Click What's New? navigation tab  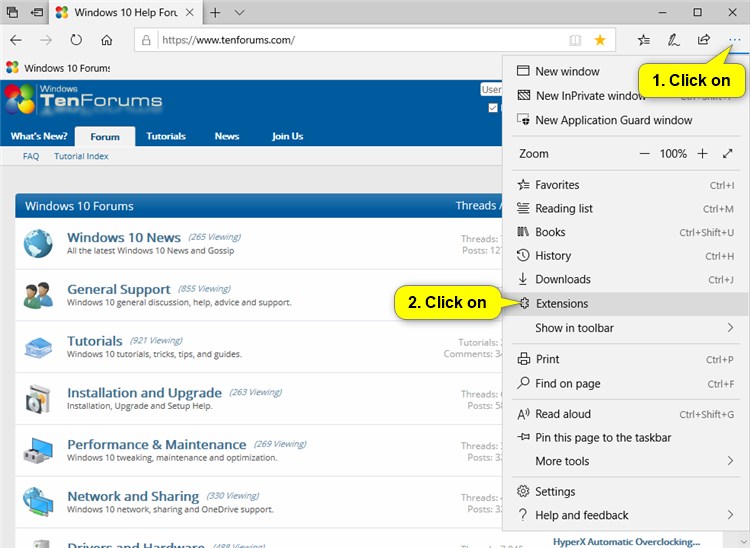click(x=39, y=136)
